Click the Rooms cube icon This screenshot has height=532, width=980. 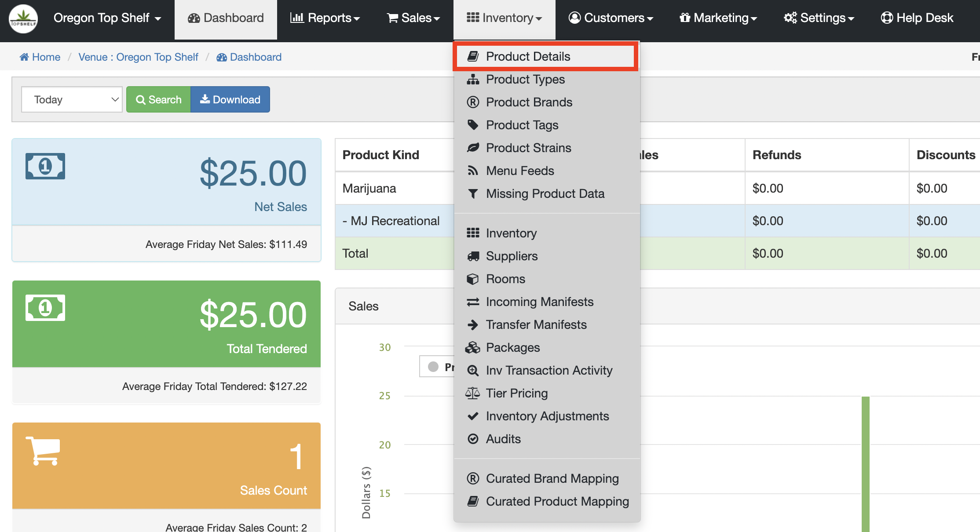(x=473, y=279)
